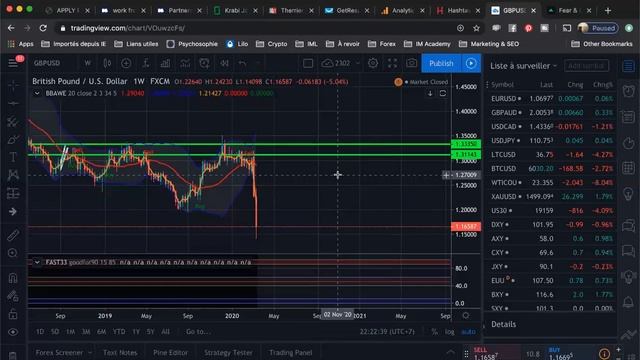Click the Publish button
Viewport: 640px width, 360px height.
pyautogui.click(x=441, y=63)
